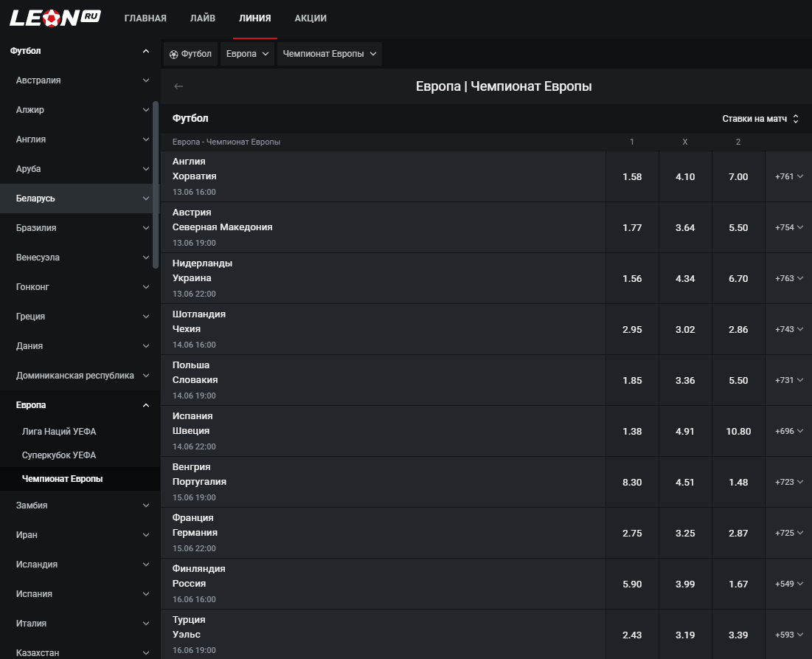The height and width of the screenshot is (659, 812).
Task: Select Австрия win odds 1.77
Action: pyautogui.click(x=632, y=227)
